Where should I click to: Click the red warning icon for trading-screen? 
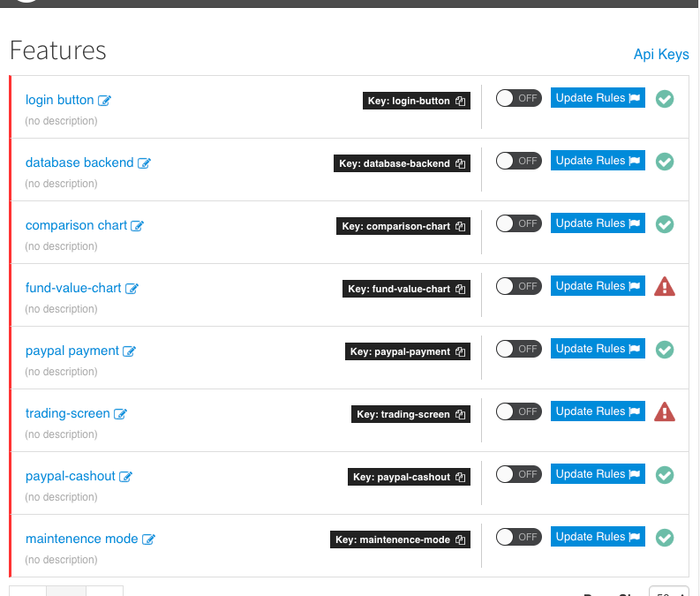(x=665, y=411)
